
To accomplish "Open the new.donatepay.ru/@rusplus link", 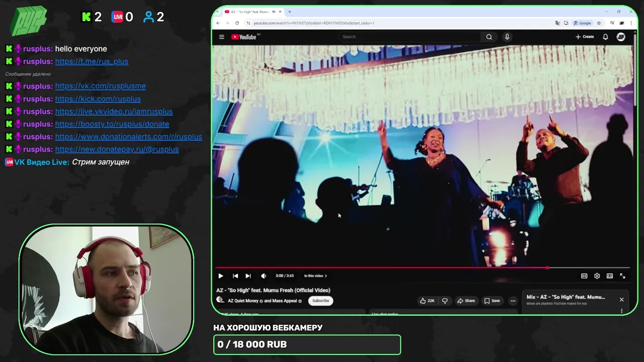I will (x=117, y=149).
